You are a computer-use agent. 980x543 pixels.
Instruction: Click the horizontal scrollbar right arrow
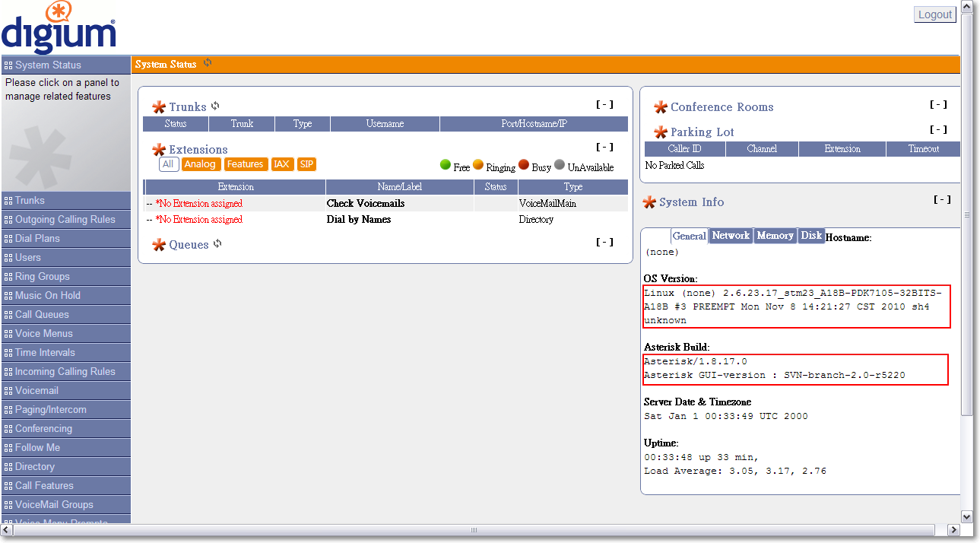pos(953,530)
